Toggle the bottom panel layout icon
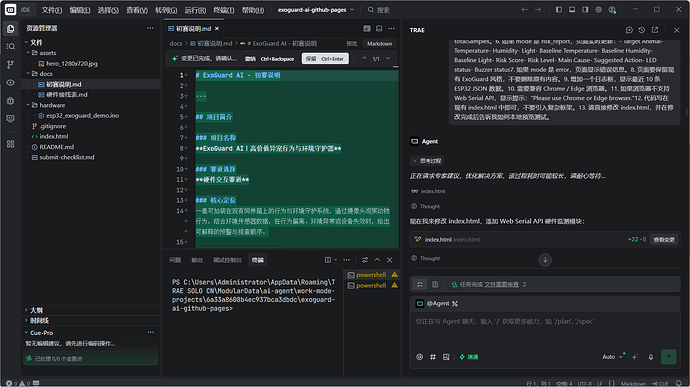 (572, 10)
